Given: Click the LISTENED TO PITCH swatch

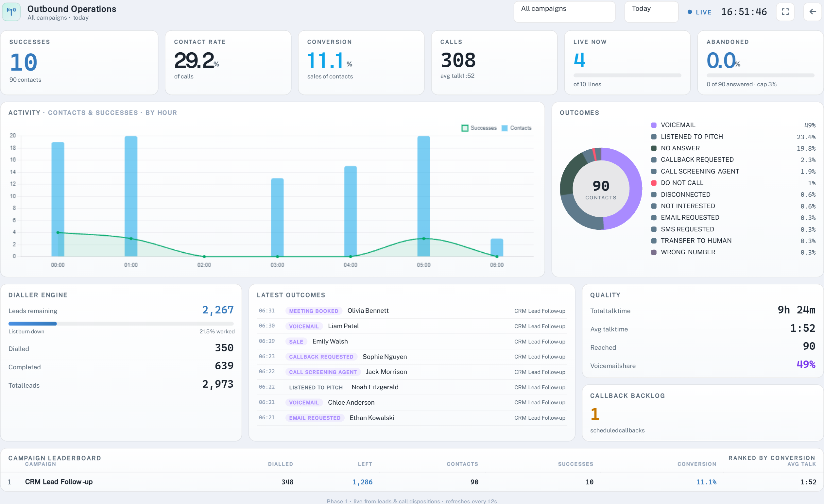Looking at the screenshot, I should pyautogui.click(x=654, y=137).
